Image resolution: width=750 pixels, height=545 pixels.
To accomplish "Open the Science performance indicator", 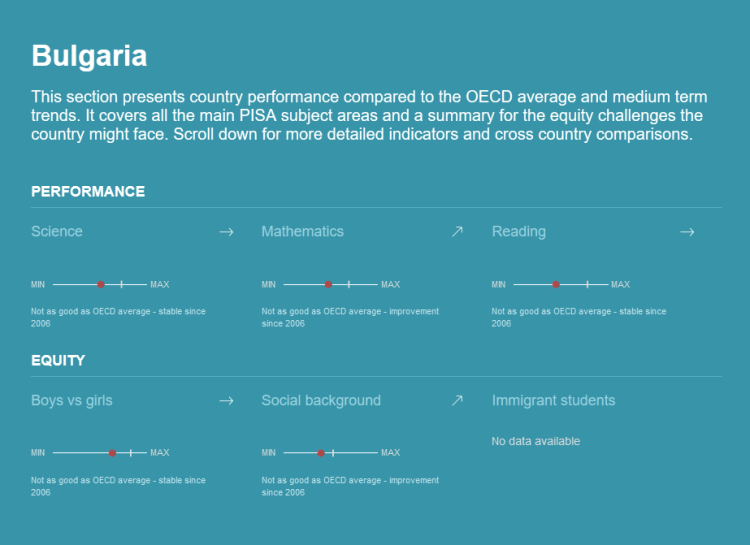I will [57, 232].
